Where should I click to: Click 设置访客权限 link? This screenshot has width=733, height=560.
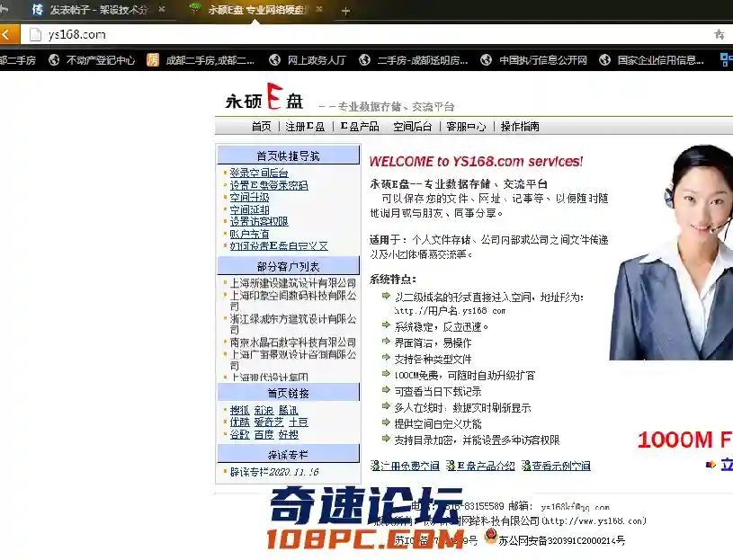pyautogui.click(x=259, y=222)
